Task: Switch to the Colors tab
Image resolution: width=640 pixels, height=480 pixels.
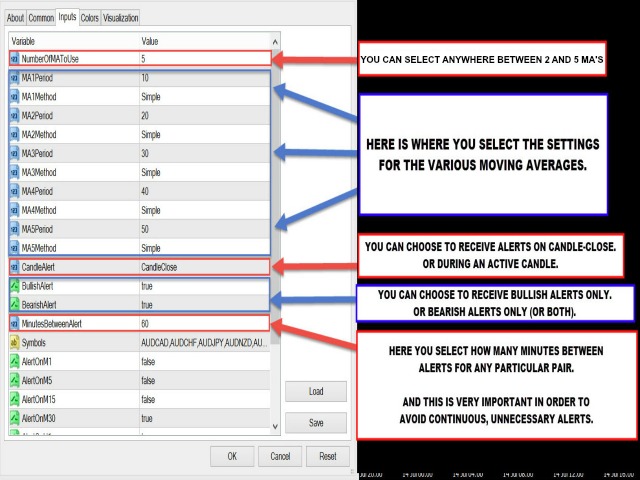Action: [89, 18]
